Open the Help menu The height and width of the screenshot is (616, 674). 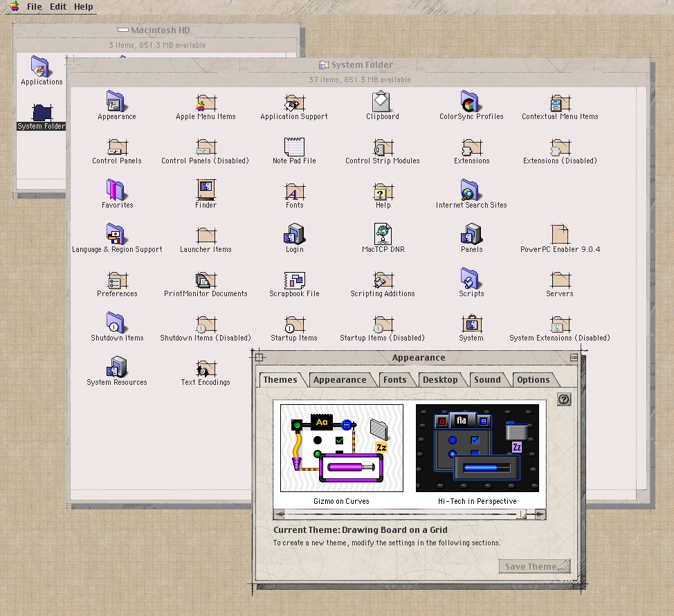84,7
